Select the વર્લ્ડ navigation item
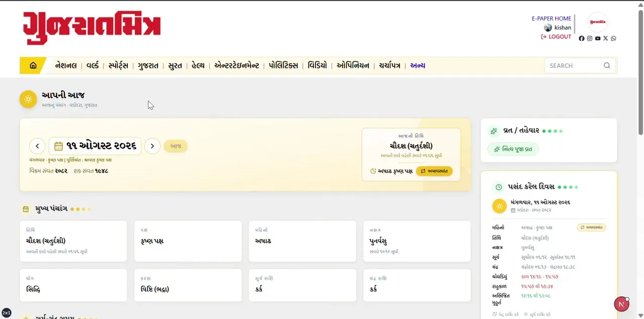Screen dimensions: 644x319 coord(93,65)
